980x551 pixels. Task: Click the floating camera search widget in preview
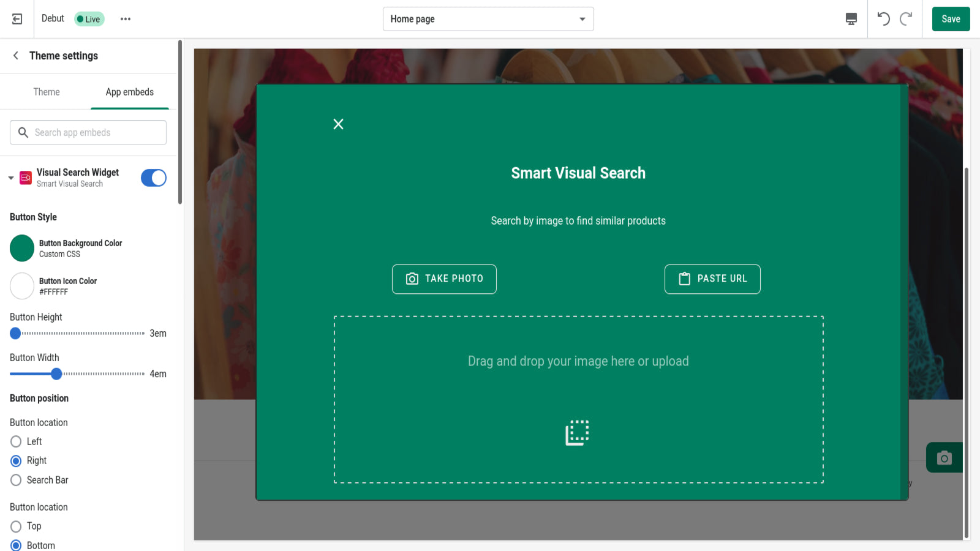[944, 457]
